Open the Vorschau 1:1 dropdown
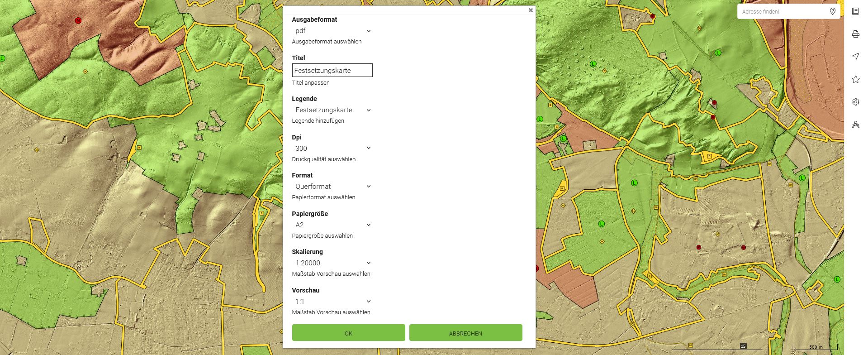This screenshot has width=868, height=355. point(332,302)
